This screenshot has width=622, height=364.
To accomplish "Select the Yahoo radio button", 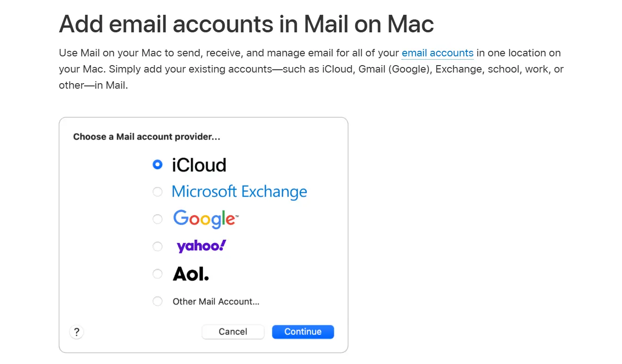I will click(158, 246).
